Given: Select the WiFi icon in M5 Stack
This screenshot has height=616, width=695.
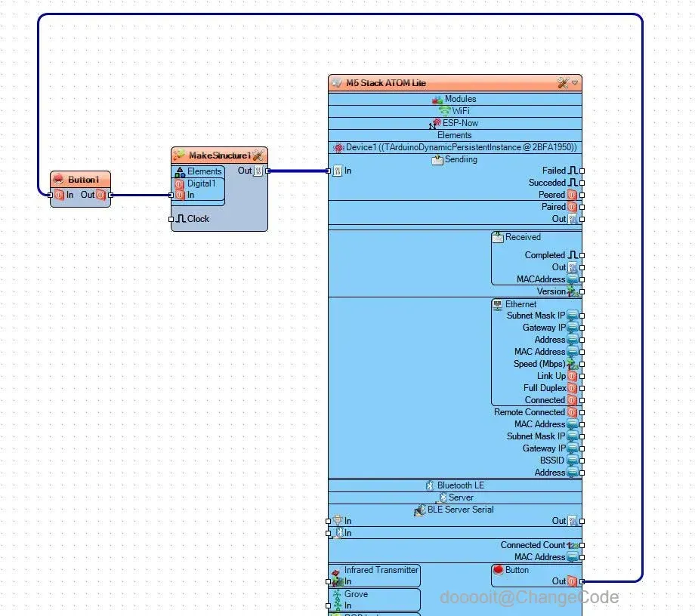Looking at the screenshot, I should [444, 111].
